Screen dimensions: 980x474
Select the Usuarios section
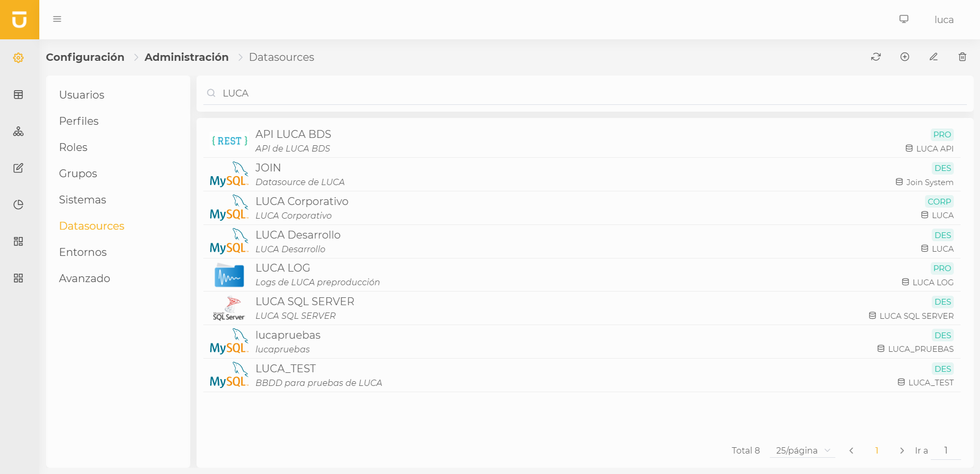[x=82, y=95]
